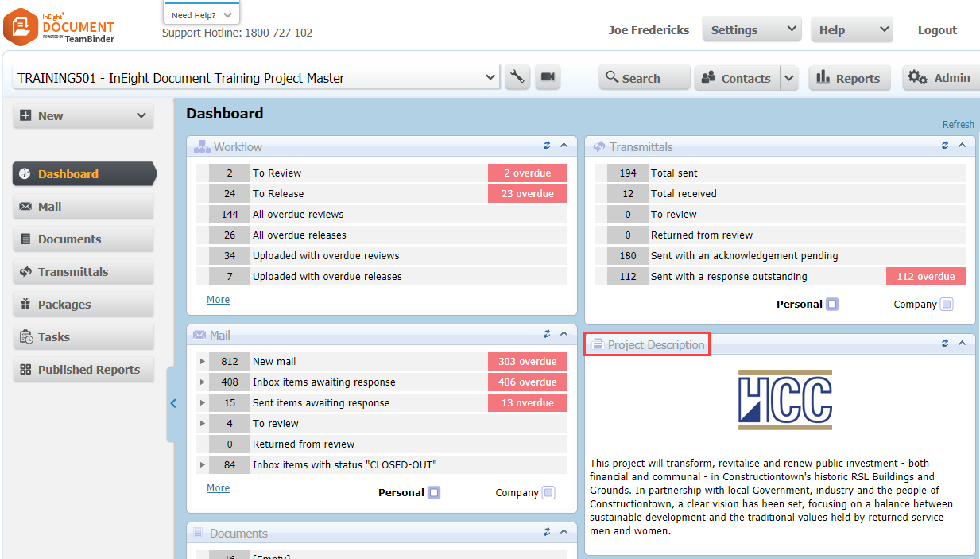Click the 303 overdue badge for New mail

click(528, 361)
